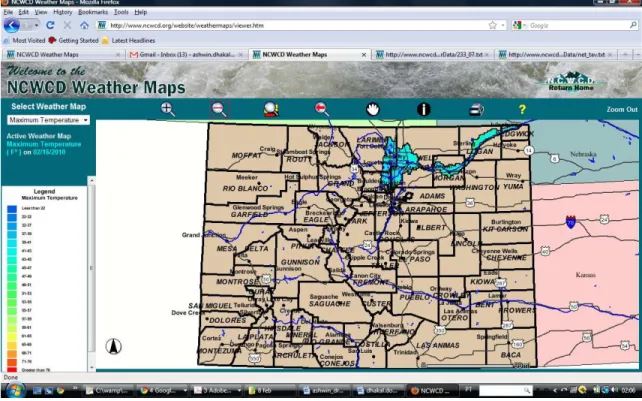Image resolution: width=642 pixels, height=401 pixels.
Task: Click the taskbar clock
Action: [x=628, y=390]
